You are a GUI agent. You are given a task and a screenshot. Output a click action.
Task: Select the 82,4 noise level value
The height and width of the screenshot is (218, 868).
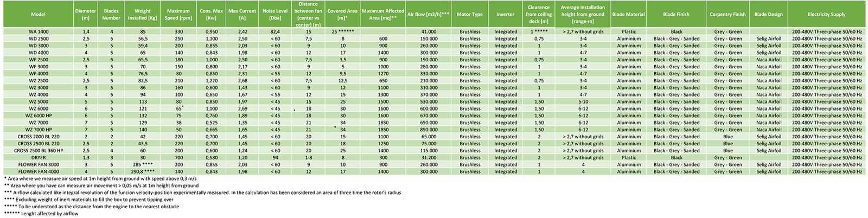275,32
